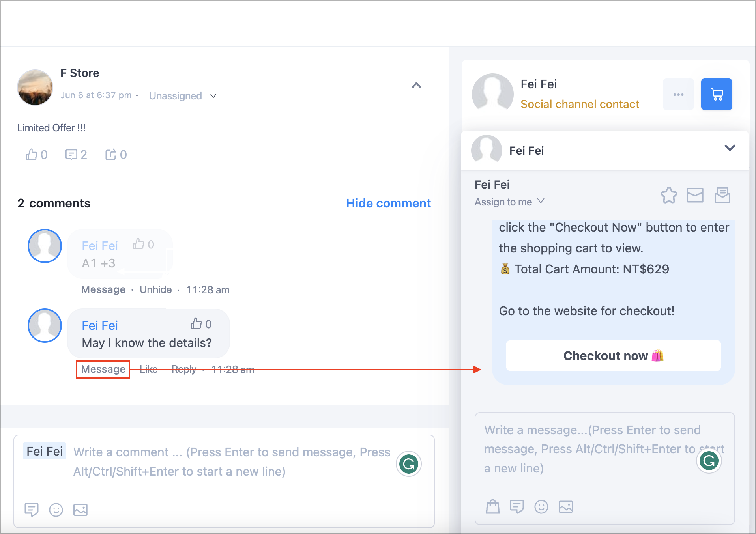Click Reply under 'May I know the details?'
This screenshot has width=756, height=534.
(184, 369)
